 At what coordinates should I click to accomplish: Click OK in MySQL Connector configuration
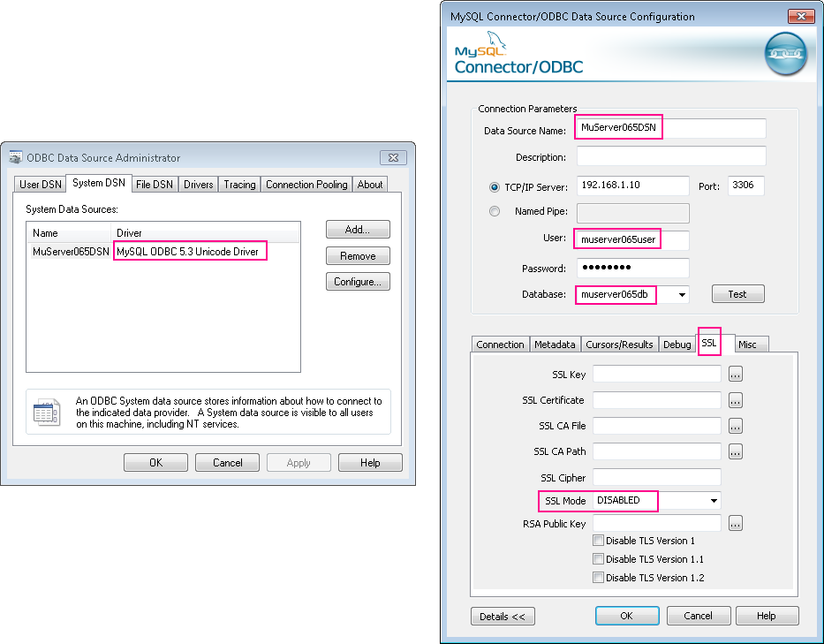point(627,616)
